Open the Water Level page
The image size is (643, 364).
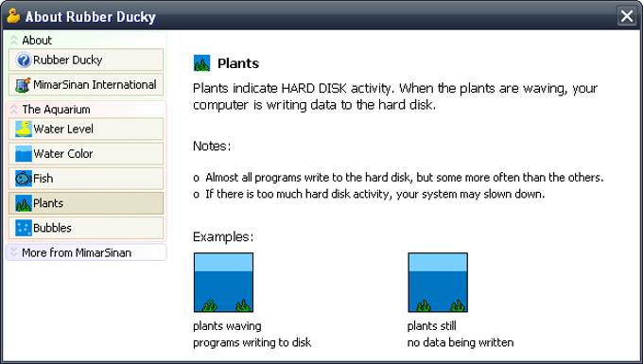point(86,130)
